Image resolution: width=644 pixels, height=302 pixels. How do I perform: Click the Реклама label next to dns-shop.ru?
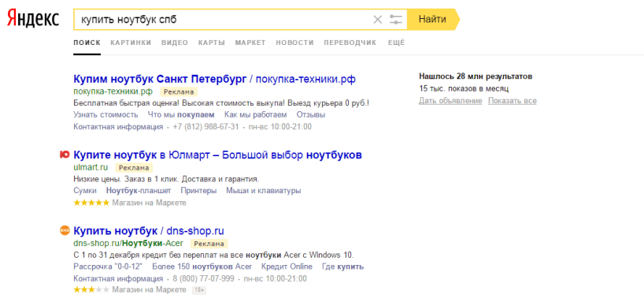click(209, 244)
